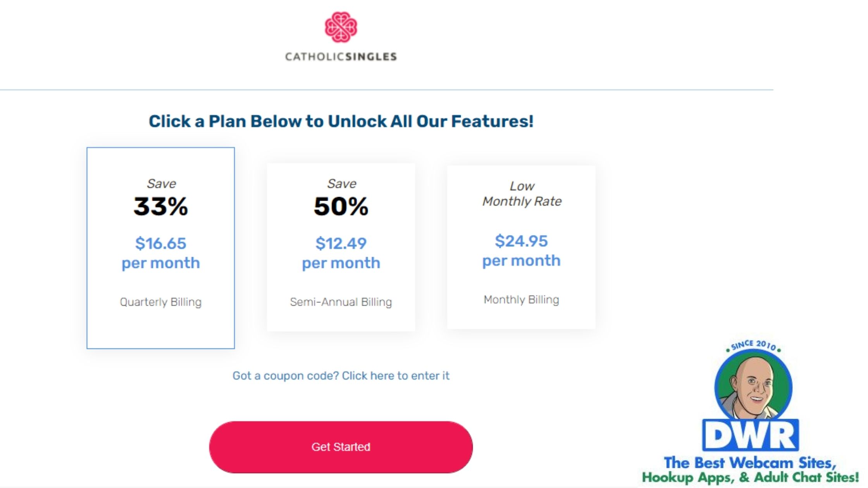Select the Monthly Billing label
This screenshot has width=868, height=488.
[521, 300]
